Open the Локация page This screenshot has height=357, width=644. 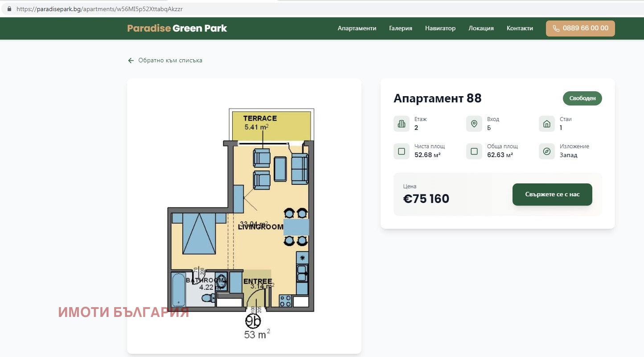point(481,28)
